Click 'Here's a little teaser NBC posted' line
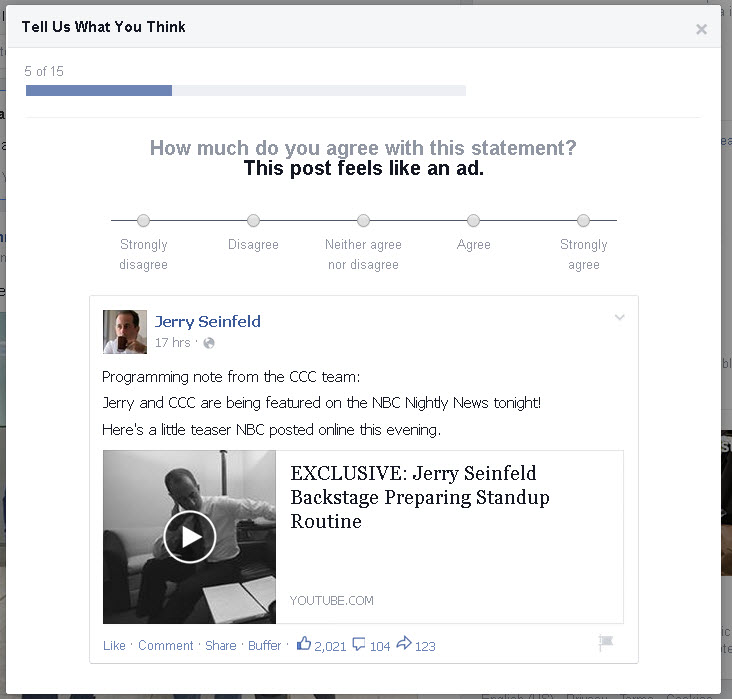The width and height of the screenshot is (732, 699). point(271,430)
